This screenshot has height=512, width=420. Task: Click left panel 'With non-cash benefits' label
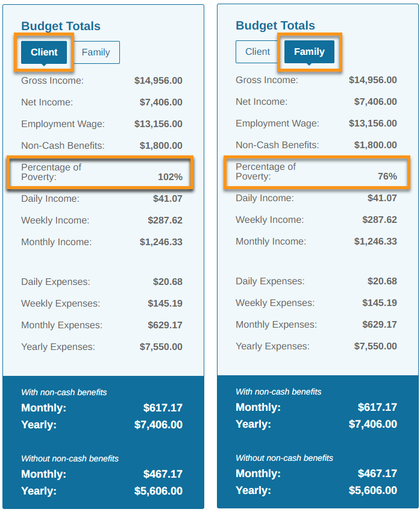(64, 392)
